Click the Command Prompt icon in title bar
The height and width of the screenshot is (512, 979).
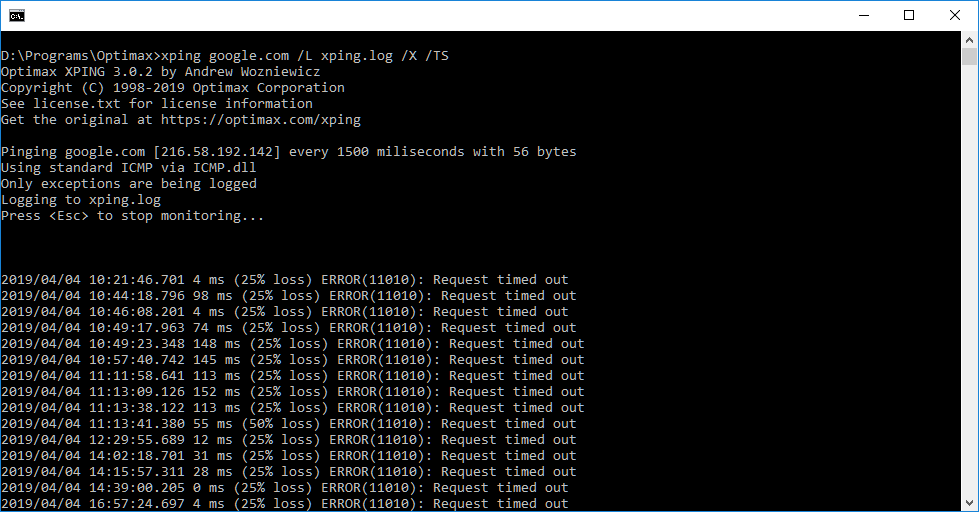tap(16, 15)
